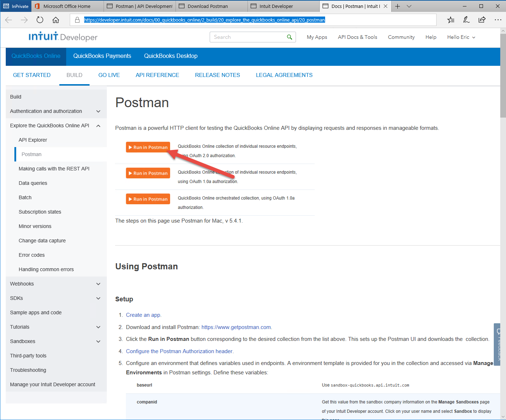The image size is (506, 420).
Task: Open the tab list chevron
Action: [409, 6]
